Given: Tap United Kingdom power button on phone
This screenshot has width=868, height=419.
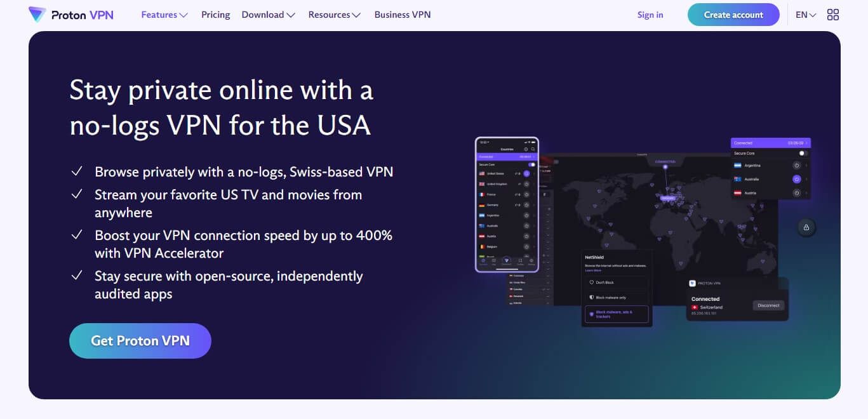Looking at the screenshot, I should [x=526, y=184].
